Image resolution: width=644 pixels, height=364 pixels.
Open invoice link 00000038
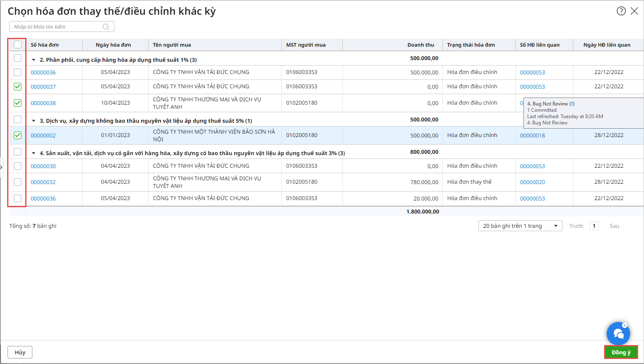click(43, 103)
